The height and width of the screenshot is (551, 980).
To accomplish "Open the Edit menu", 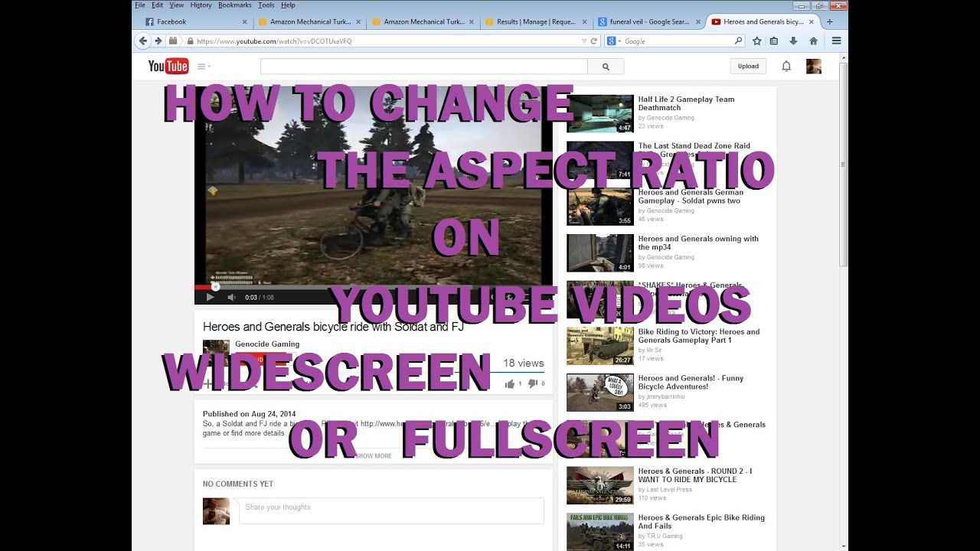I will pos(157,5).
